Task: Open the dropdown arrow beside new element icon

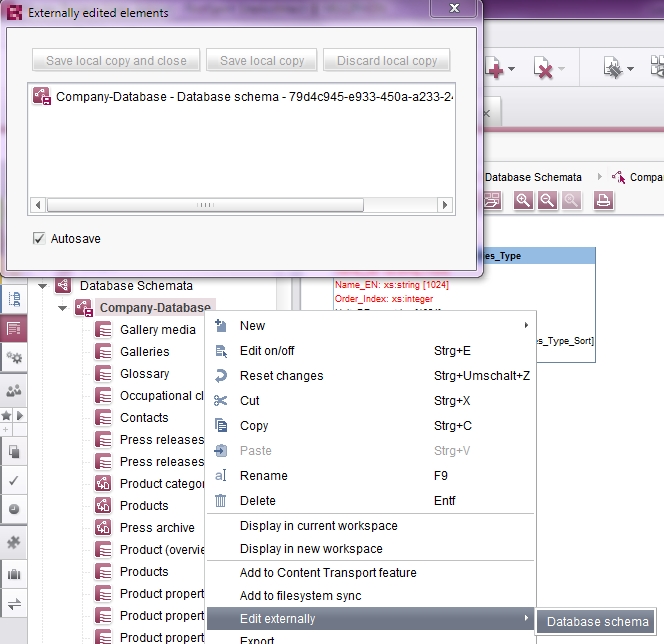Action: (512, 69)
